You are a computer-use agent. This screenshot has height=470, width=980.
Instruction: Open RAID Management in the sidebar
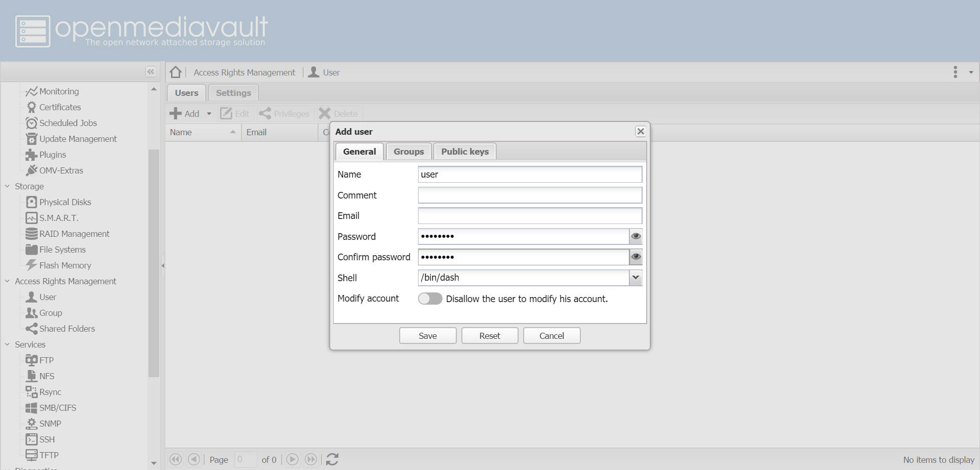[68, 234]
